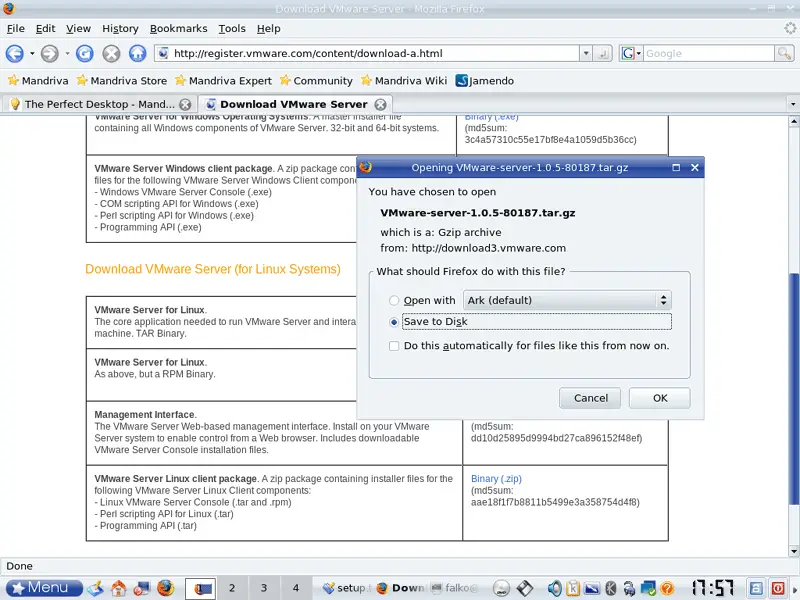Screen dimensions: 800x600
Task: Check Do this automatically for files
Action: click(394, 346)
